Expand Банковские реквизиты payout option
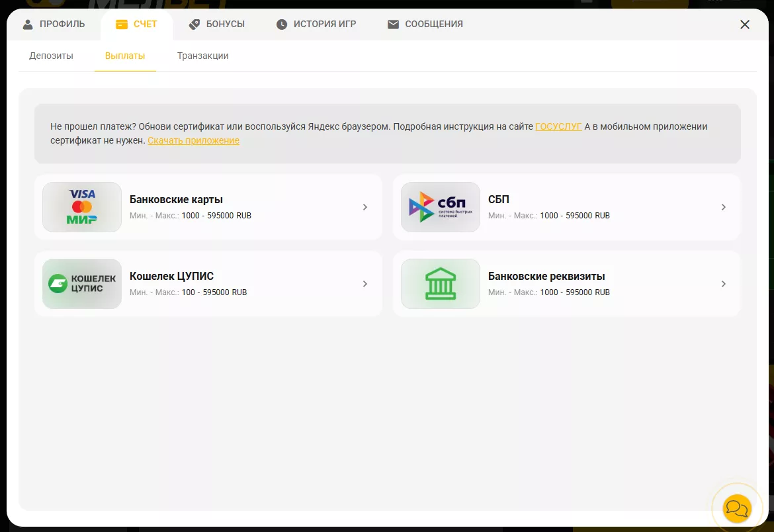The width and height of the screenshot is (774, 532). 723,283
